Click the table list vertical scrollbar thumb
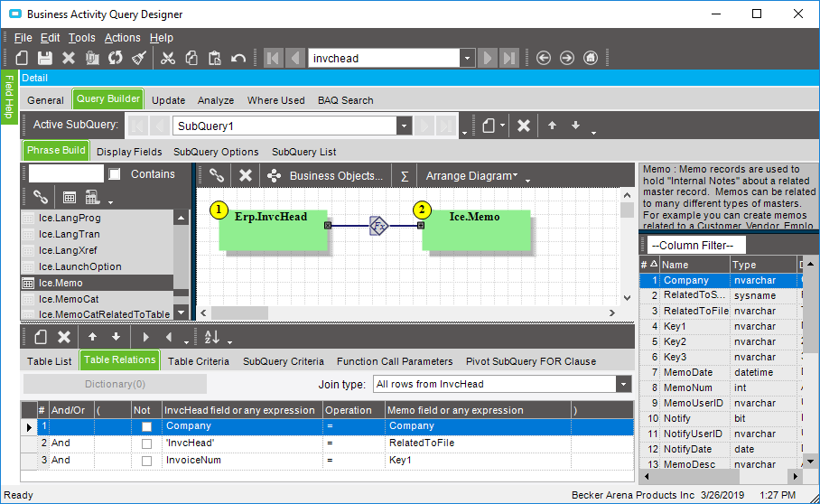Image resolution: width=820 pixels, height=504 pixels. click(181, 293)
